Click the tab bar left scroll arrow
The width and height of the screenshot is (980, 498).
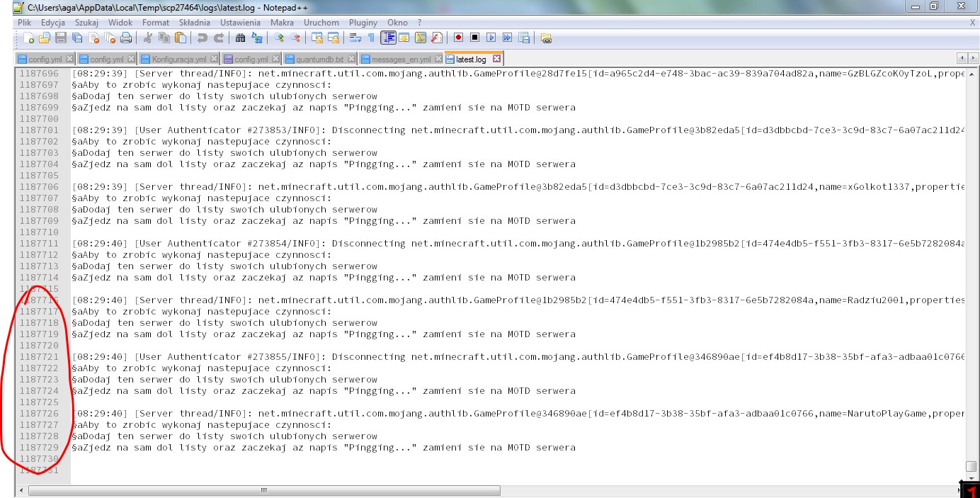coord(961,59)
